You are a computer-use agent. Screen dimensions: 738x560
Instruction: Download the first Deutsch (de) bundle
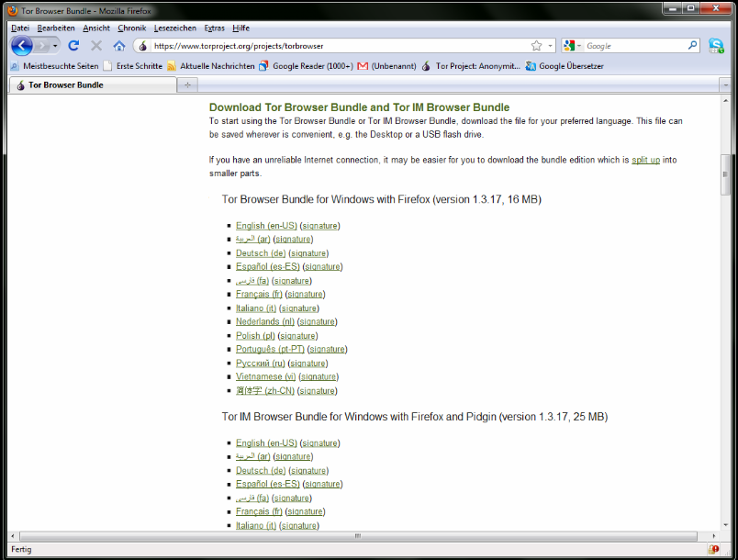[x=260, y=253]
